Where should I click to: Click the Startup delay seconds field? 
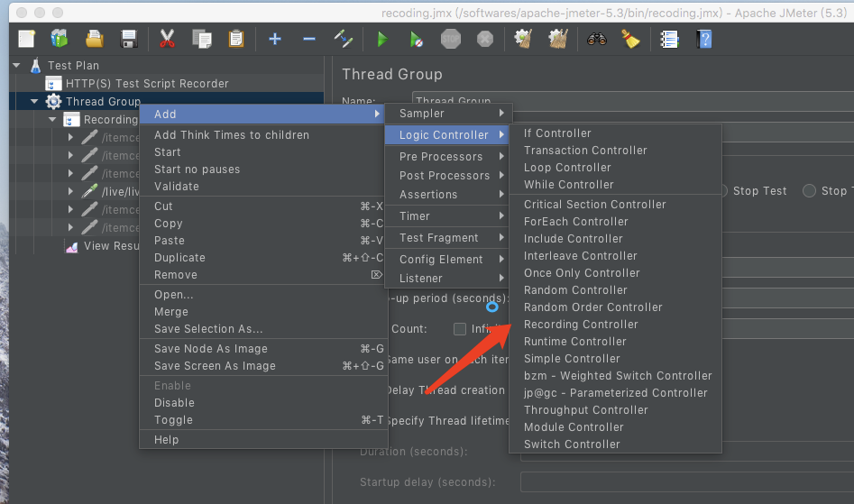[x=687, y=482]
